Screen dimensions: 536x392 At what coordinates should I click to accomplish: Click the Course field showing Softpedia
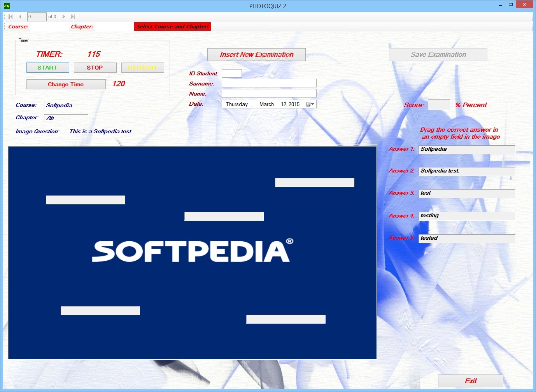tap(66, 106)
